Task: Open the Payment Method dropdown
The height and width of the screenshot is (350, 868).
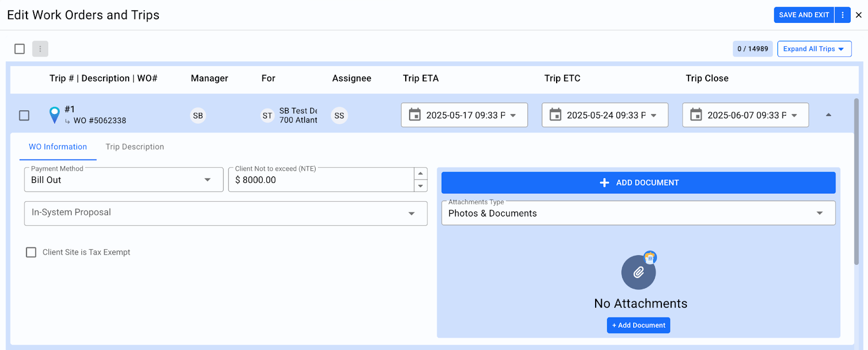Action: [x=124, y=180]
